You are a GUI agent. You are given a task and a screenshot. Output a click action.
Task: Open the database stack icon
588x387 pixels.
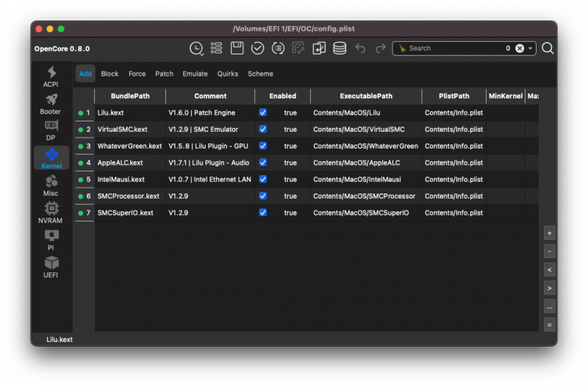click(340, 49)
